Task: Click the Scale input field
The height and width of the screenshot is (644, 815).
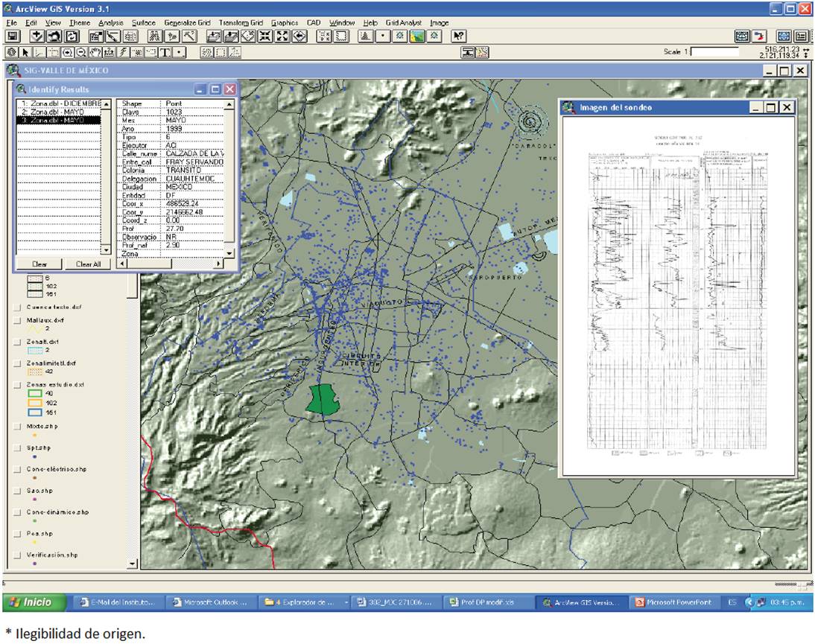Action: [x=715, y=52]
